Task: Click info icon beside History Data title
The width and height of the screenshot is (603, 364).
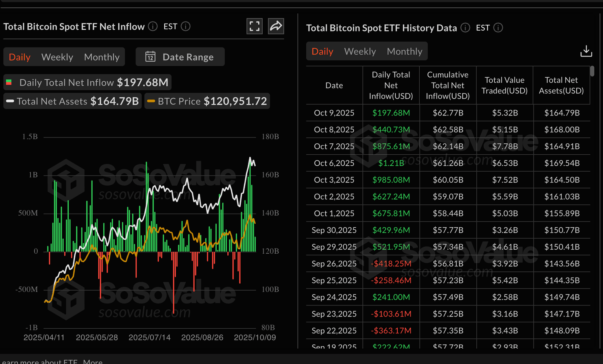Action: click(x=465, y=28)
